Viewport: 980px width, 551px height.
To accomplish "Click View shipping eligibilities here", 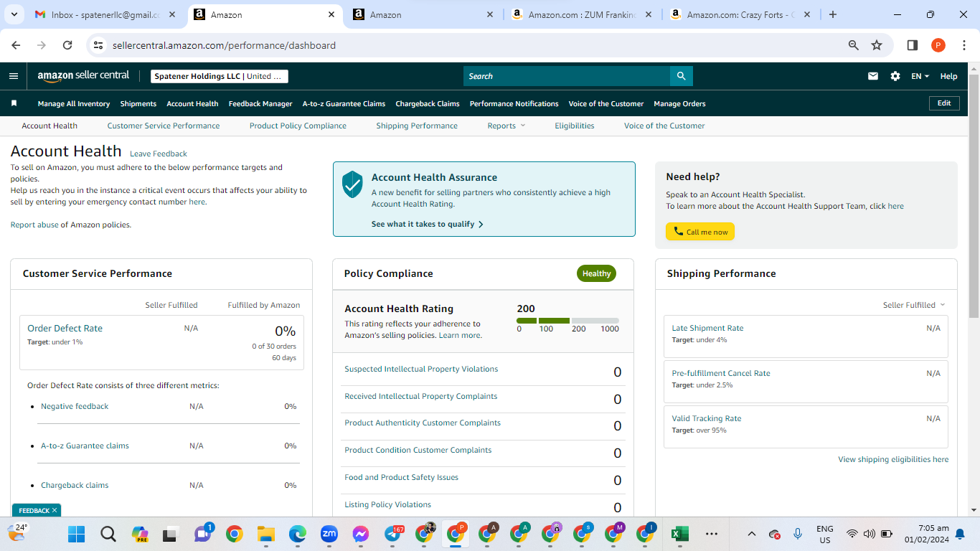I will tap(893, 459).
